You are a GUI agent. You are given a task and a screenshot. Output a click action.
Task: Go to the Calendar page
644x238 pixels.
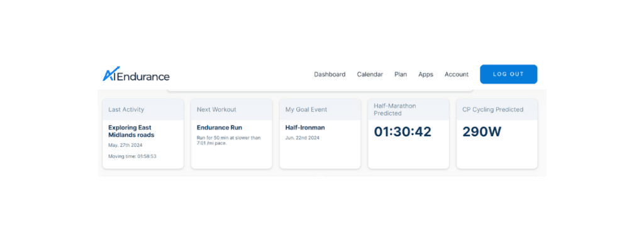point(370,74)
